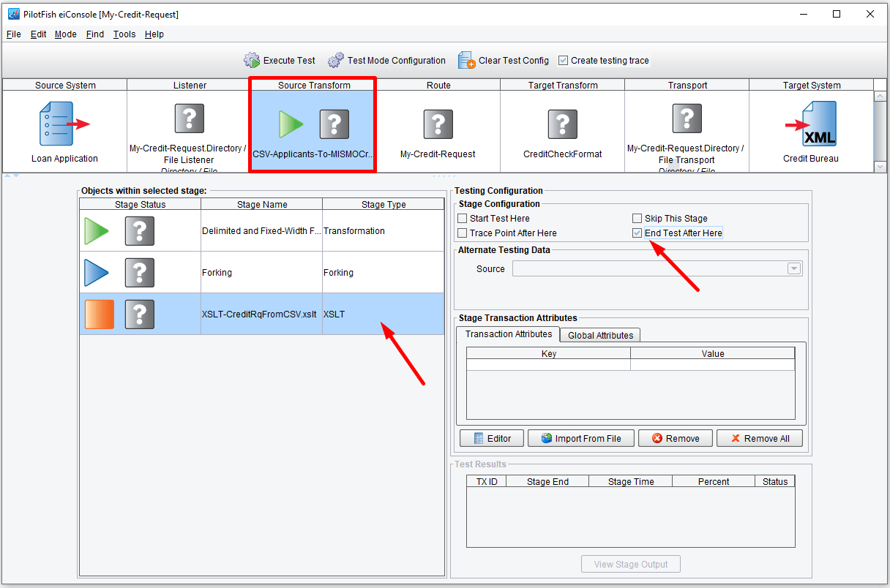Screen dimensions: 890x588
Task: Select the 'Forking' stage name cell
Action: (262, 273)
